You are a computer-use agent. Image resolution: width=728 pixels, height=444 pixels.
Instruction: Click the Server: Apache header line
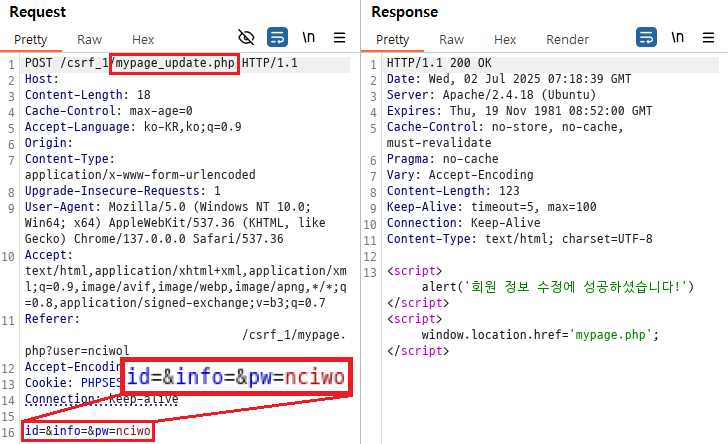click(x=491, y=95)
